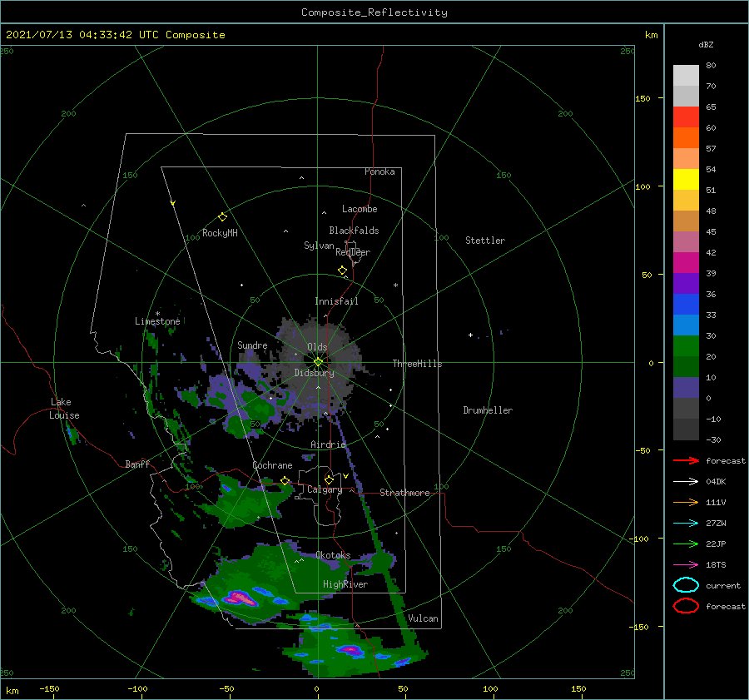Click the 65 dBZ red color swatch

point(686,117)
